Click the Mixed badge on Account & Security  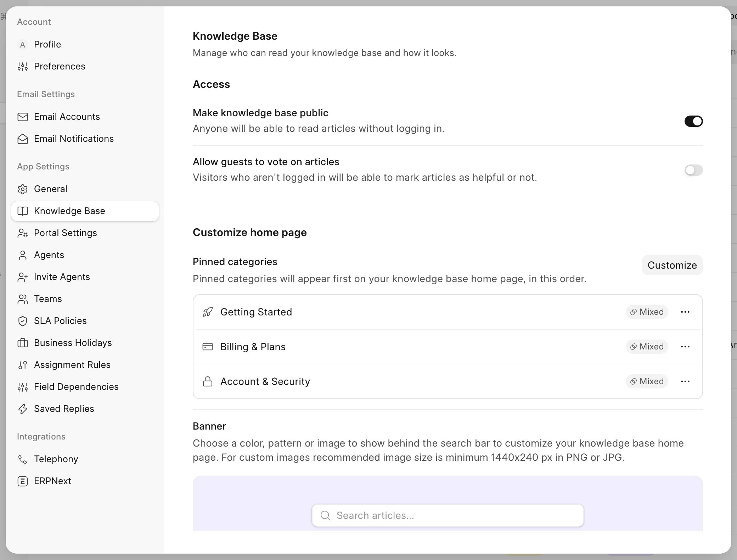click(x=647, y=381)
